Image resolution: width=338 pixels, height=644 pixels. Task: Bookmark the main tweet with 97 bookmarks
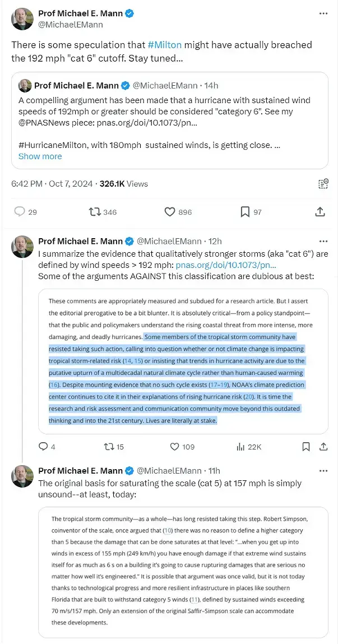pos(245,212)
